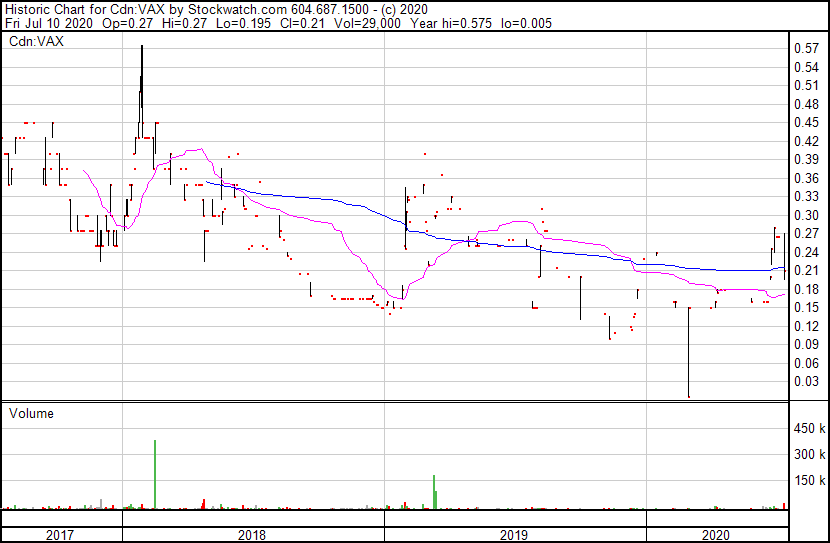This screenshot has width=830, height=543.
Task: Click the 300 k volume axis label
Action: tap(808, 454)
